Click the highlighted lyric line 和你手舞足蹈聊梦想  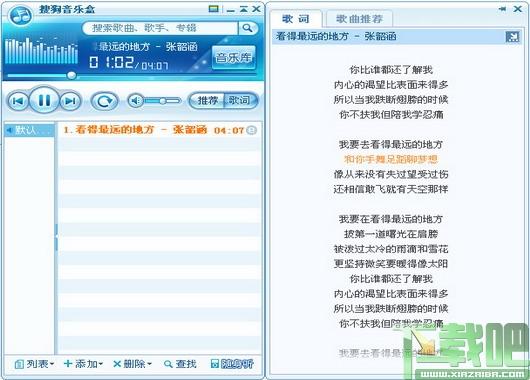point(391,159)
